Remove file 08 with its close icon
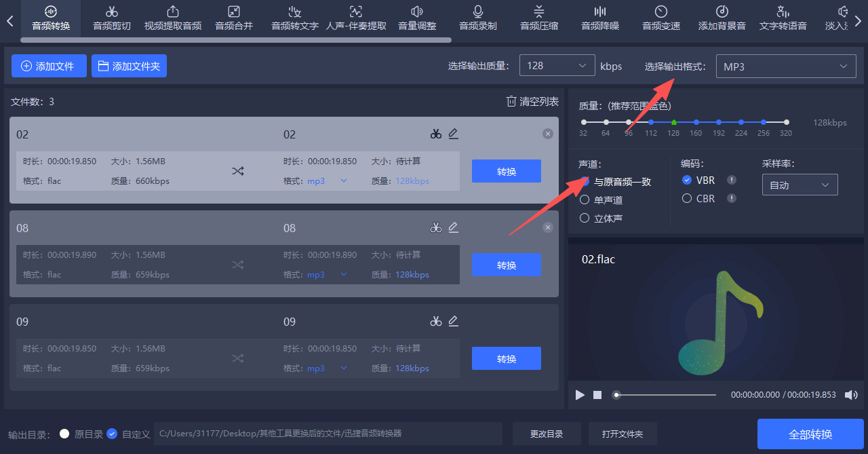Viewport: 868px width, 454px height. pos(548,228)
